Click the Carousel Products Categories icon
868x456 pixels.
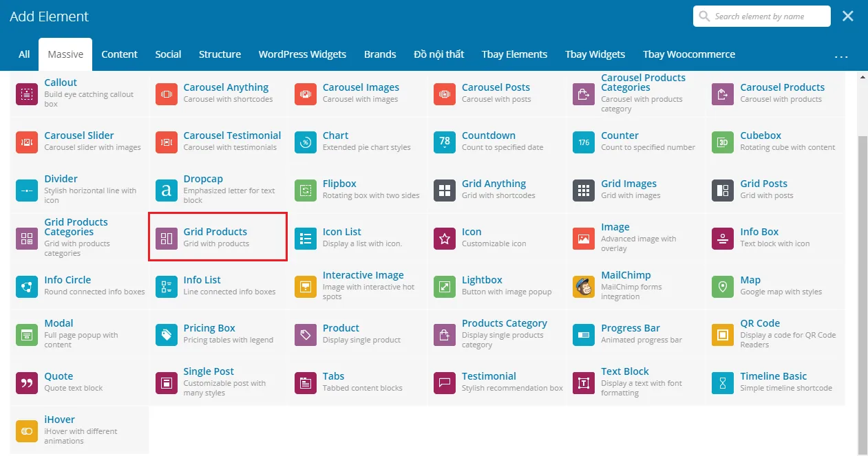pos(584,94)
